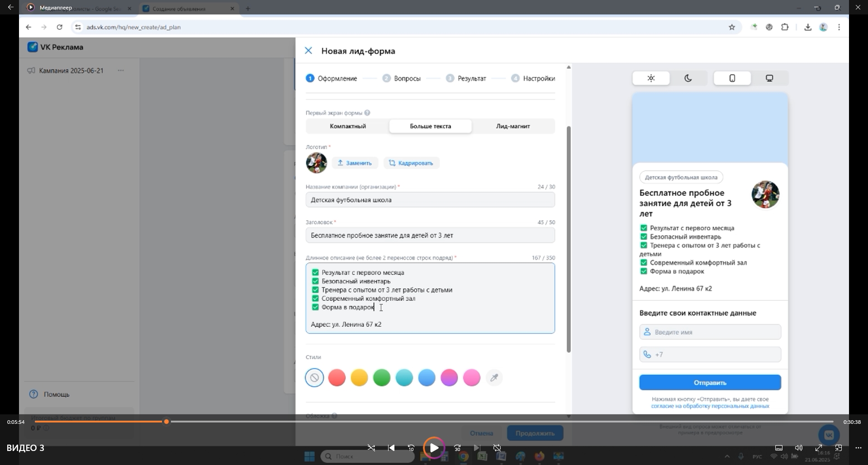868x465 pixels.
Task: Open personal data consent link in preview
Action: tap(710, 406)
